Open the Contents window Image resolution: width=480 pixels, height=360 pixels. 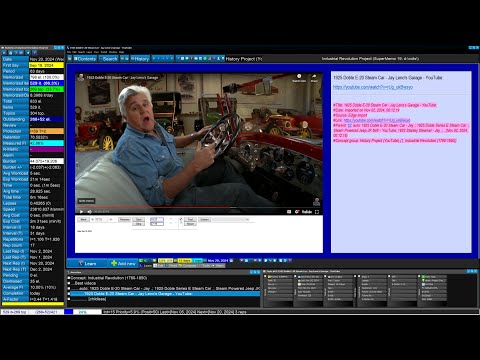[85, 59]
